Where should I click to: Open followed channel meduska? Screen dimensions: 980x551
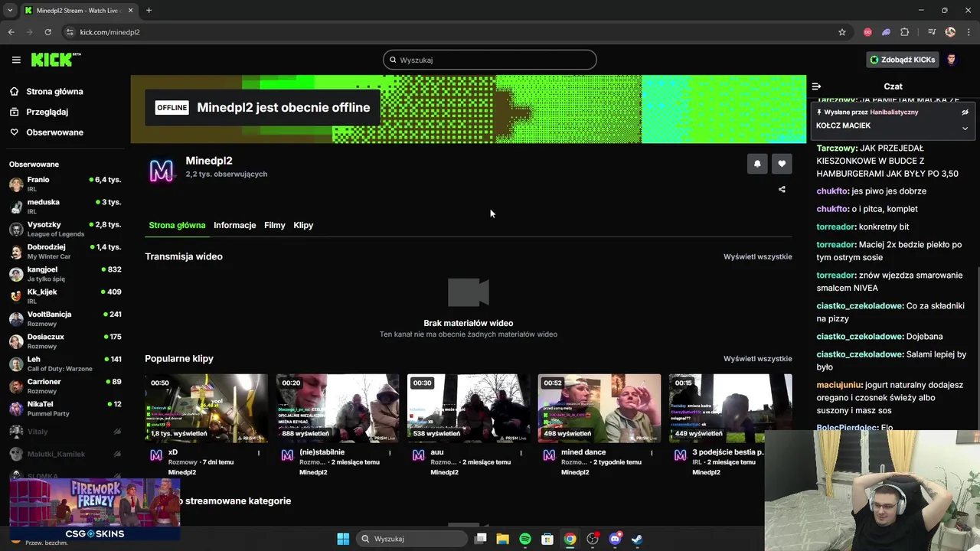pyautogui.click(x=65, y=207)
